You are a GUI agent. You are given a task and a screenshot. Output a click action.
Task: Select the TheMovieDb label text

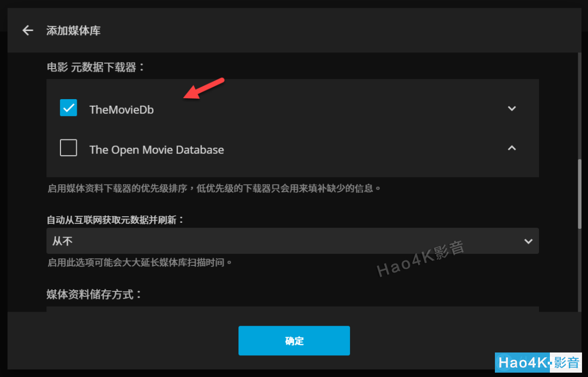click(121, 110)
